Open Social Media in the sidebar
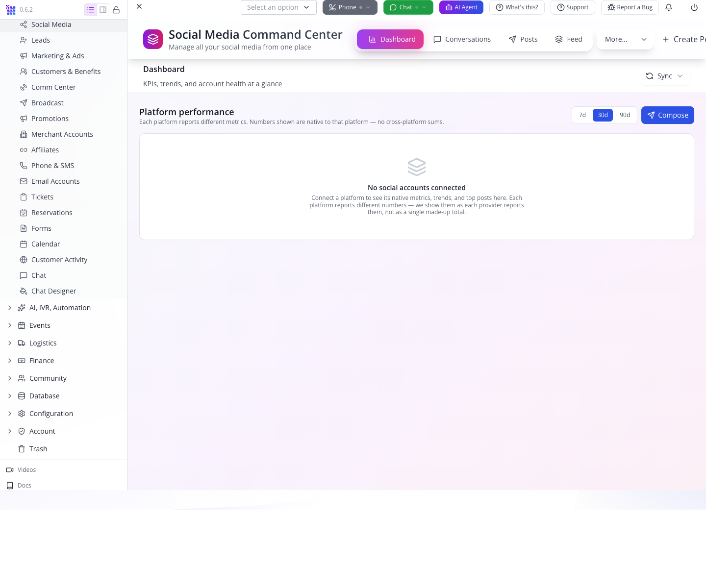This screenshot has width=706, height=588. coord(63,24)
